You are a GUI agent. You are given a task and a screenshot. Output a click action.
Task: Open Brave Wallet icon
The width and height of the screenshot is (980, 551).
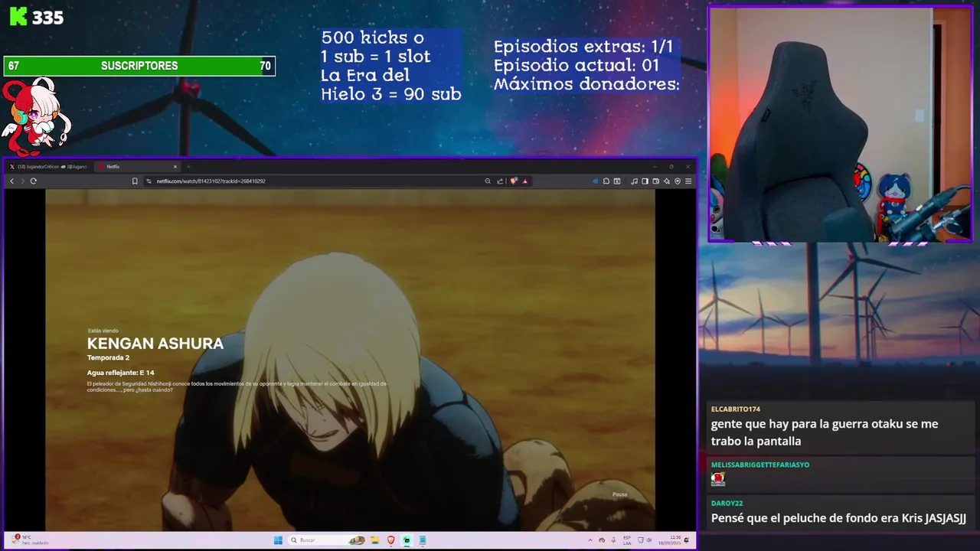[x=655, y=181]
